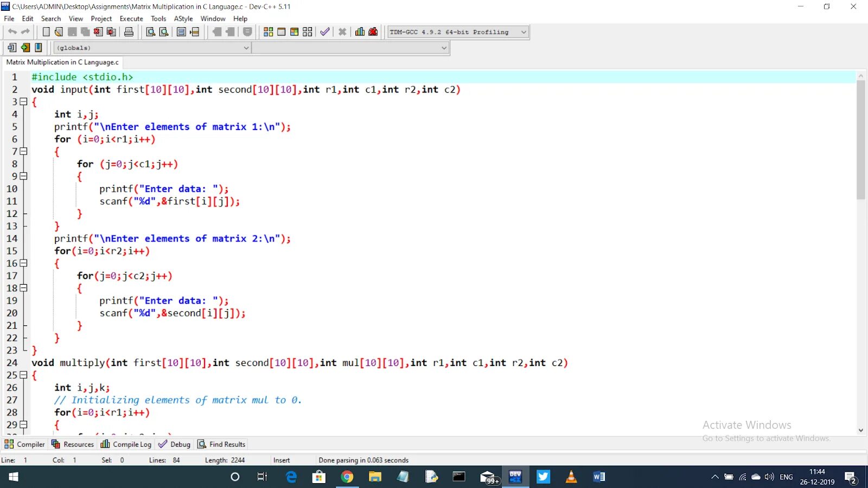Viewport: 868px width, 488px height.
Task: Open VLC media player from taskbar
Action: point(571,477)
